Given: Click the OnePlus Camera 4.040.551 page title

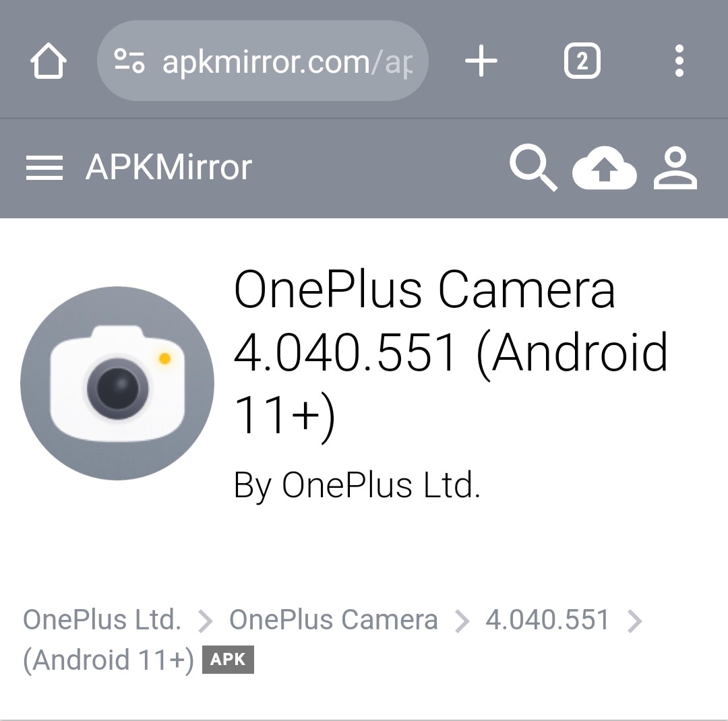Looking at the screenshot, I should [x=451, y=353].
